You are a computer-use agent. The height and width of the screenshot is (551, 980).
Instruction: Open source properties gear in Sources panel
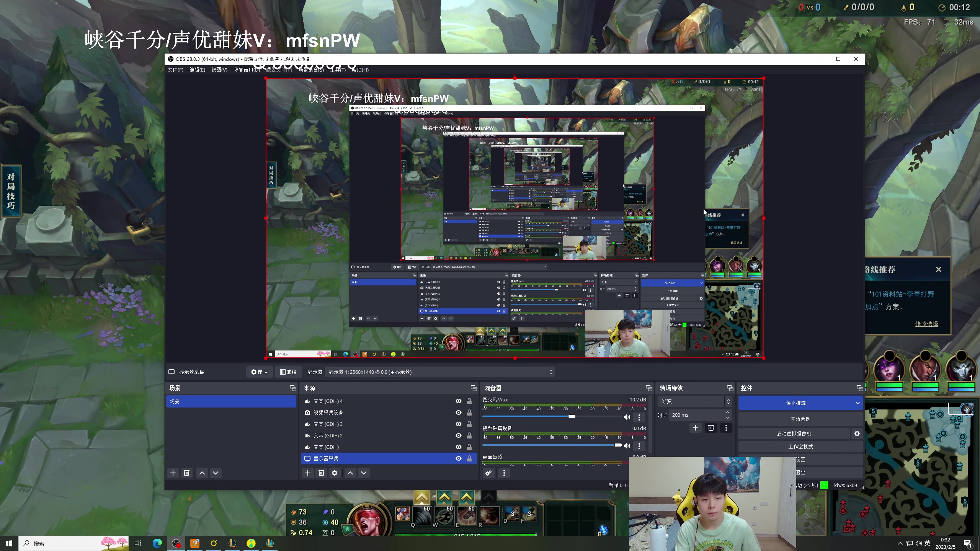335,473
